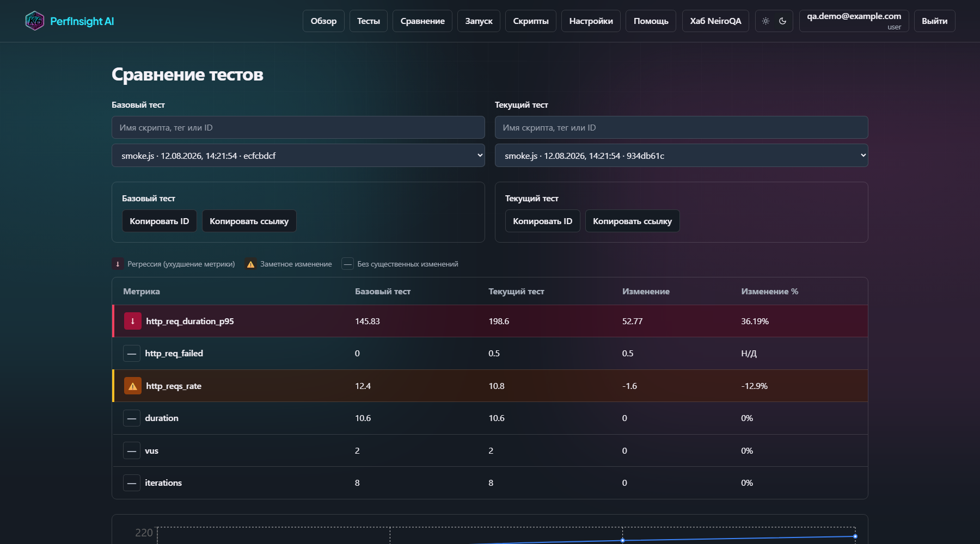The width and height of the screenshot is (980, 544).
Task: Expand the current test dropdown showing 934db61c
Action: [x=682, y=156]
